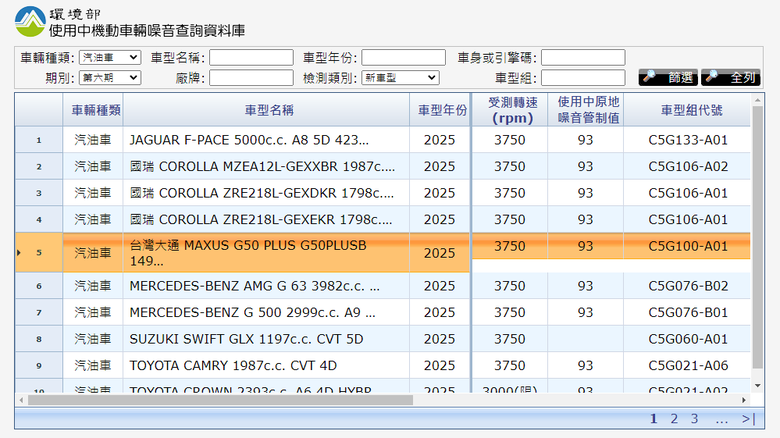Image resolution: width=780 pixels, height=438 pixels.
Task: Go to page 2
Action: click(x=674, y=419)
